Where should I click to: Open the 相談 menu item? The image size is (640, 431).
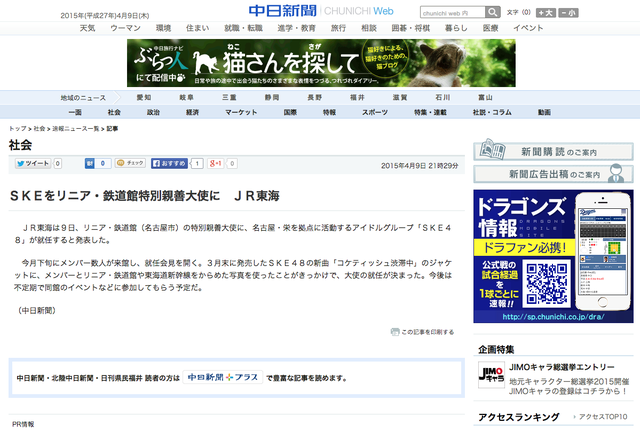369,28
